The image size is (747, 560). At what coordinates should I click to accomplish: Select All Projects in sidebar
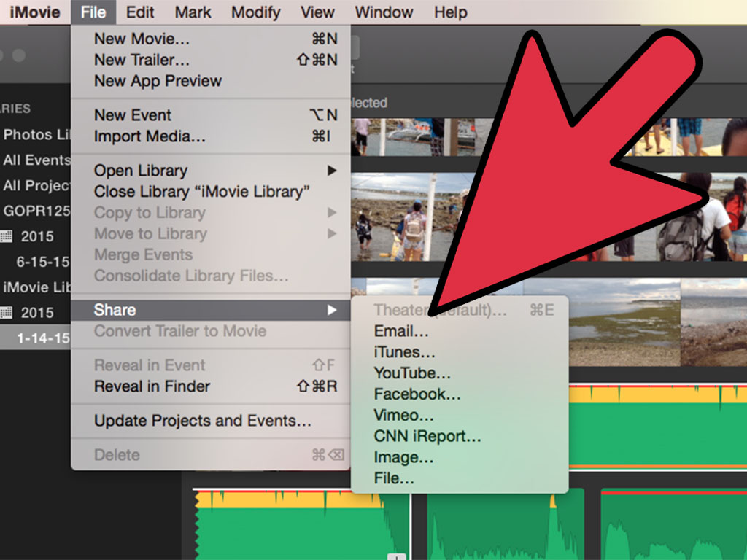[36, 185]
